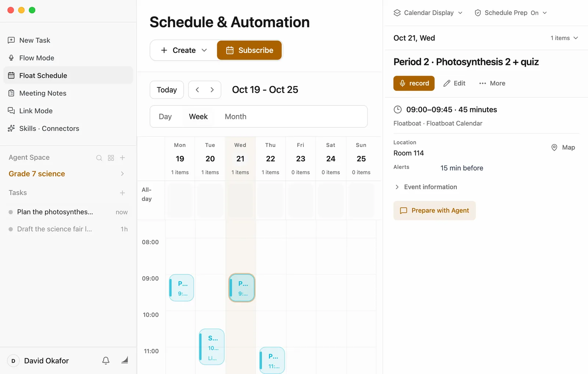Switch to Month view
This screenshot has height=374, width=588.
236,116
